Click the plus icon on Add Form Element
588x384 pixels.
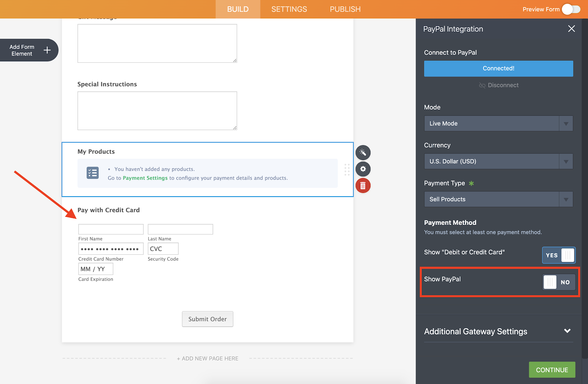click(47, 50)
